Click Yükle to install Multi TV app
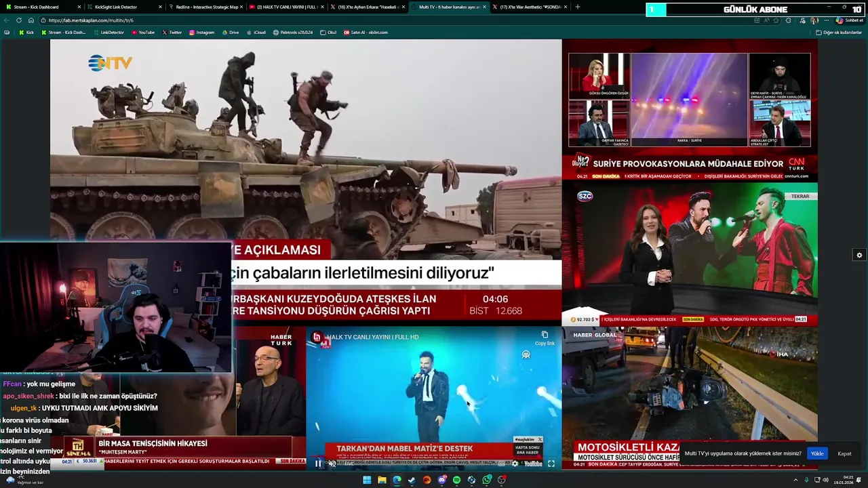Viewport: 868px width, 488px height. point(817,453)
